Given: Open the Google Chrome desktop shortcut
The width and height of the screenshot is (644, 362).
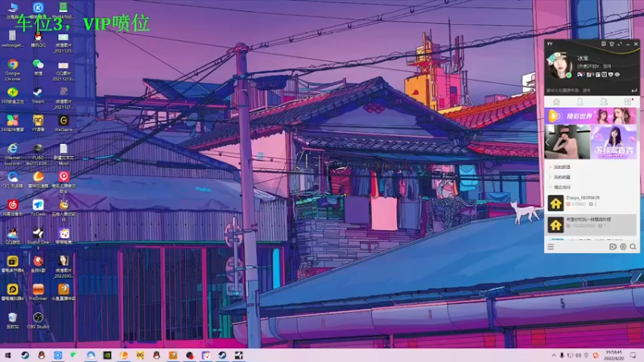Looking at the screenshot, I should [13, 68].
